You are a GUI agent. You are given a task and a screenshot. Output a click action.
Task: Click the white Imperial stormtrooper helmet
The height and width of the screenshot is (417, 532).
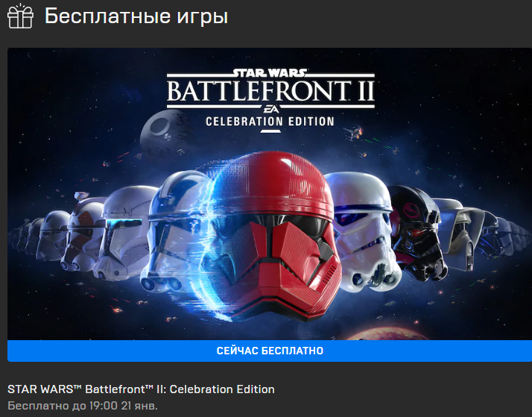coord(362,231)
